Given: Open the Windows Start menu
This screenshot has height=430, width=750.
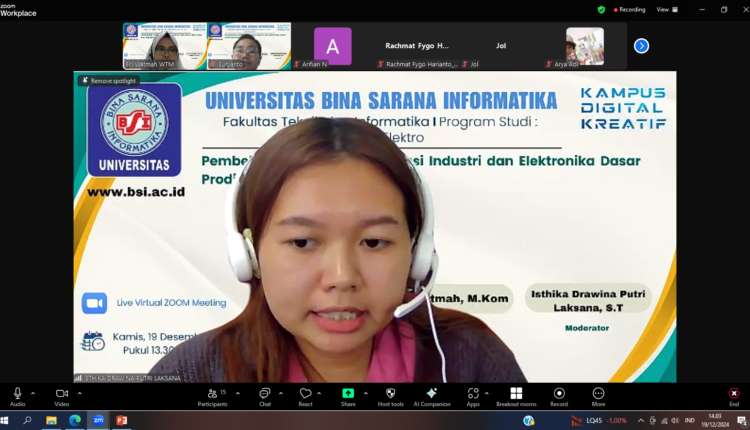Looking at the screenshot, I should click(x=5, y=420).
